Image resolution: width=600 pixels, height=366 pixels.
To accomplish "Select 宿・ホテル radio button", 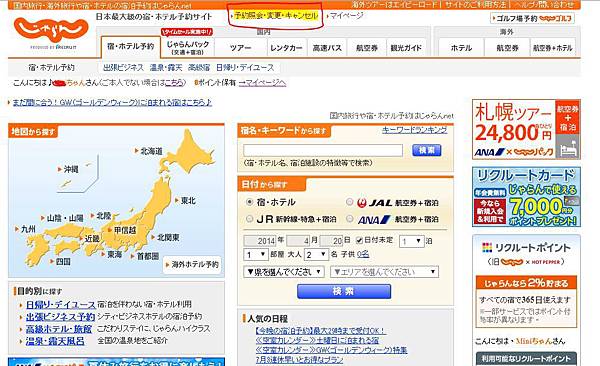I will [x=249, y=202].
